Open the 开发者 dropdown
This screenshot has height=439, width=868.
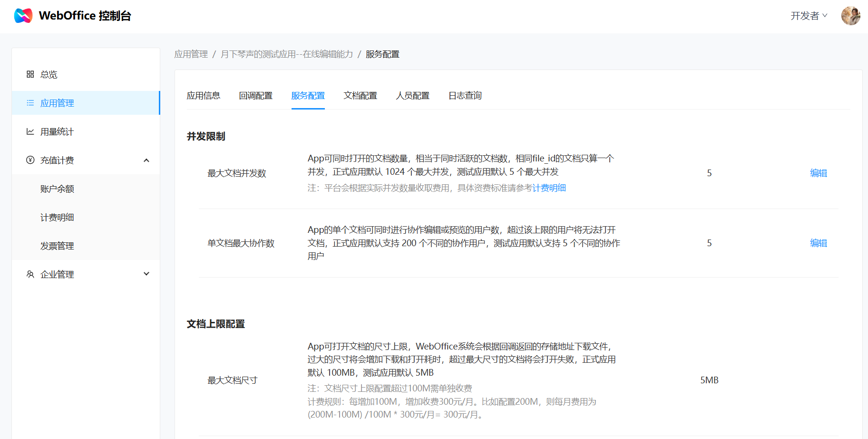809,16
